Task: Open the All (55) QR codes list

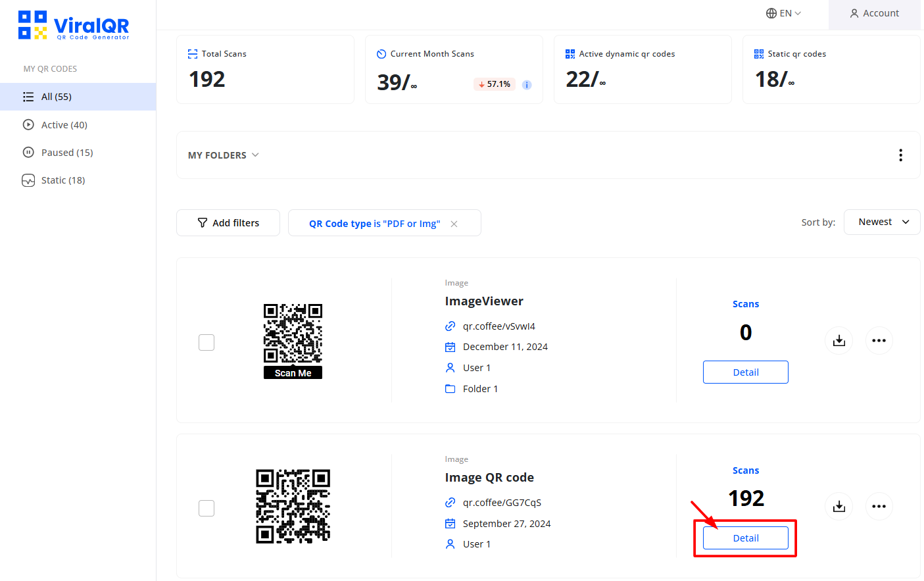Action: pyautogui.click(x=78, y=97)
